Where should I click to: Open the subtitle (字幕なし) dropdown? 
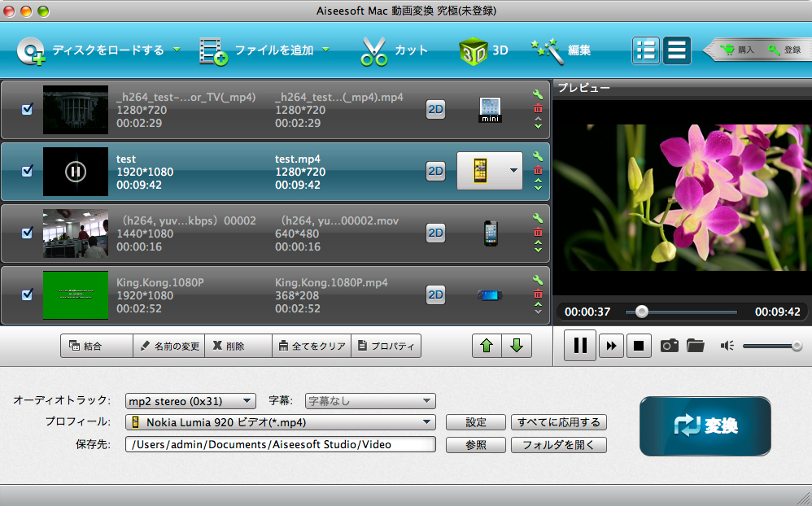click(370, 401)
